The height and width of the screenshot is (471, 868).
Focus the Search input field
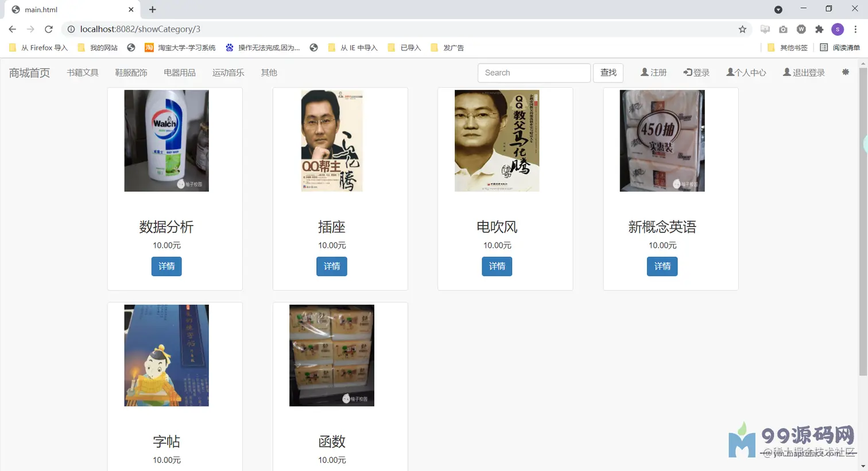click(534, 73)
